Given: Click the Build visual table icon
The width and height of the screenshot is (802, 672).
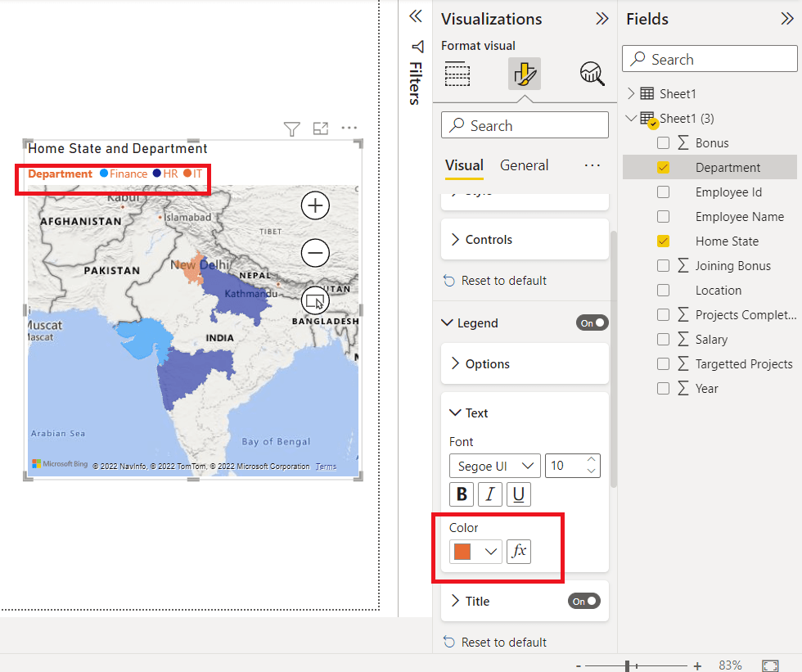Looking at the screenshot, I should [457, 73].
